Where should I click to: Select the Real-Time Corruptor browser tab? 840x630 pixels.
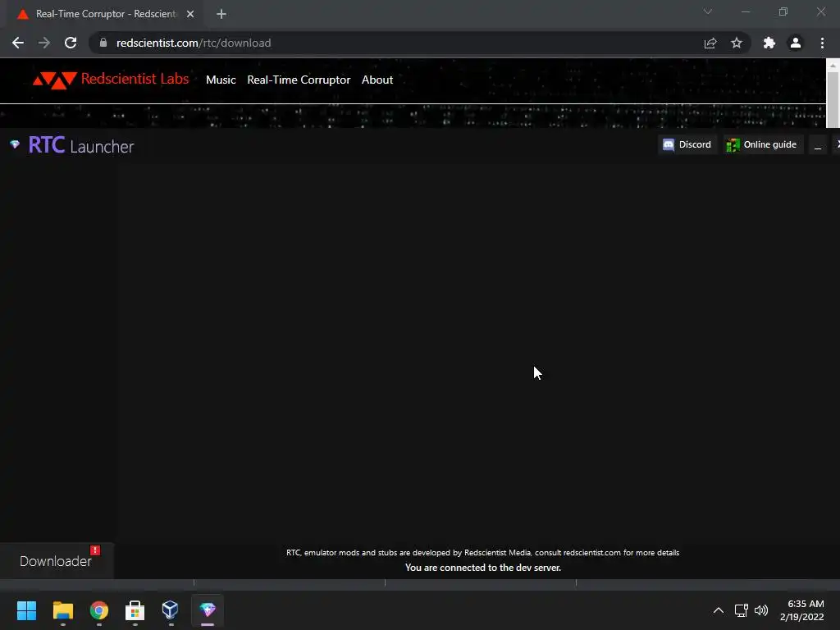(106, 14)
